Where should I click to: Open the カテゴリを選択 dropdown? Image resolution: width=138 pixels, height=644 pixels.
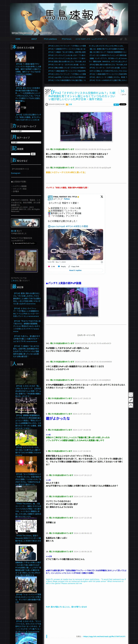click(26, 131)
